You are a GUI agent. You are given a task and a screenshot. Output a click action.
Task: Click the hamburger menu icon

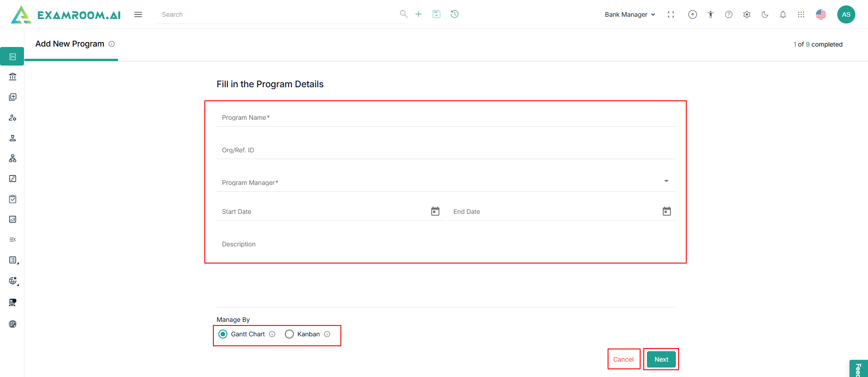[138, 14]
